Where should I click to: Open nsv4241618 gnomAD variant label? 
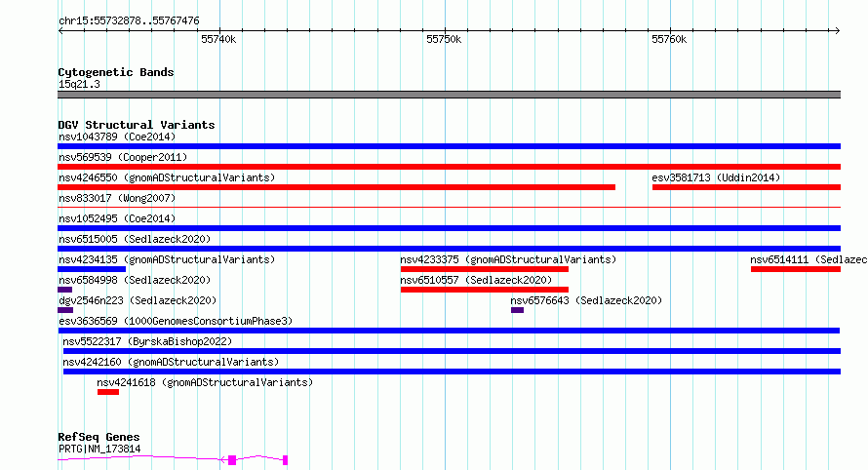[x=205, y=382]
